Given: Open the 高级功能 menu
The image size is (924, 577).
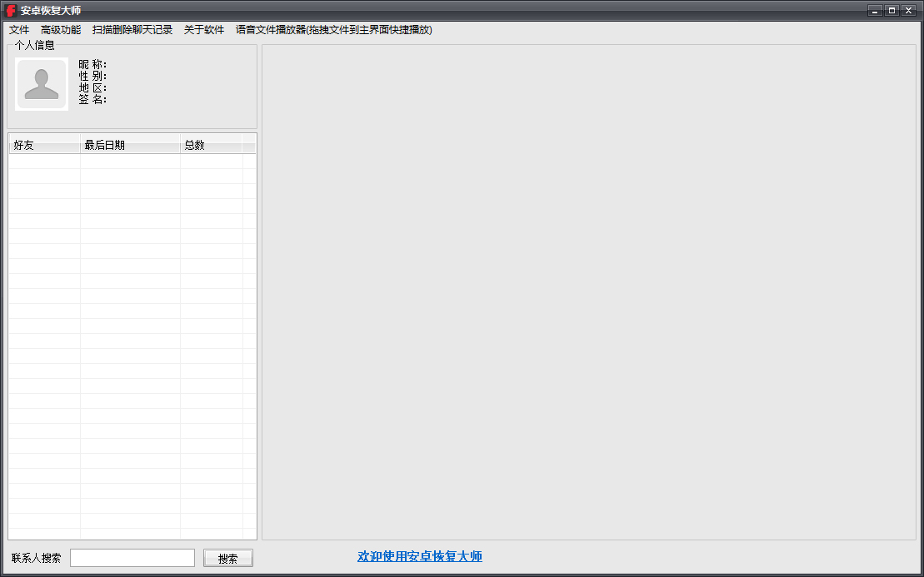Looking at the screenshot, I should click(x=61, y=30).
